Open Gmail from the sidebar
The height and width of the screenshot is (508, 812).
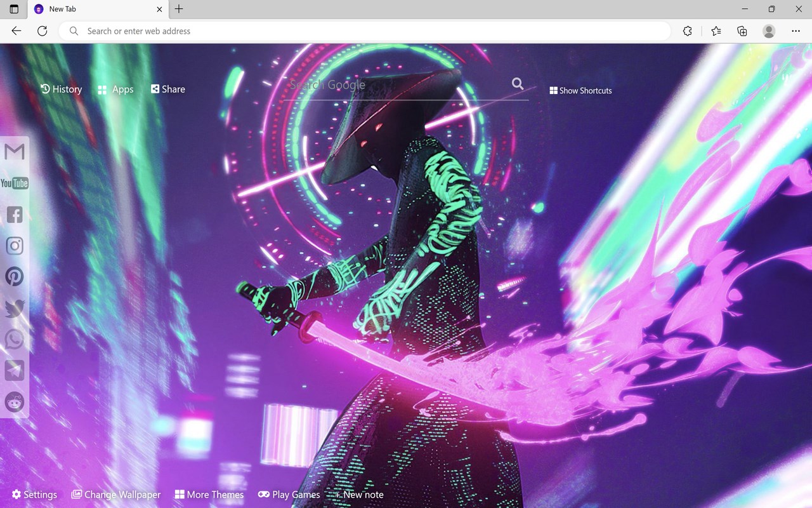14,151
